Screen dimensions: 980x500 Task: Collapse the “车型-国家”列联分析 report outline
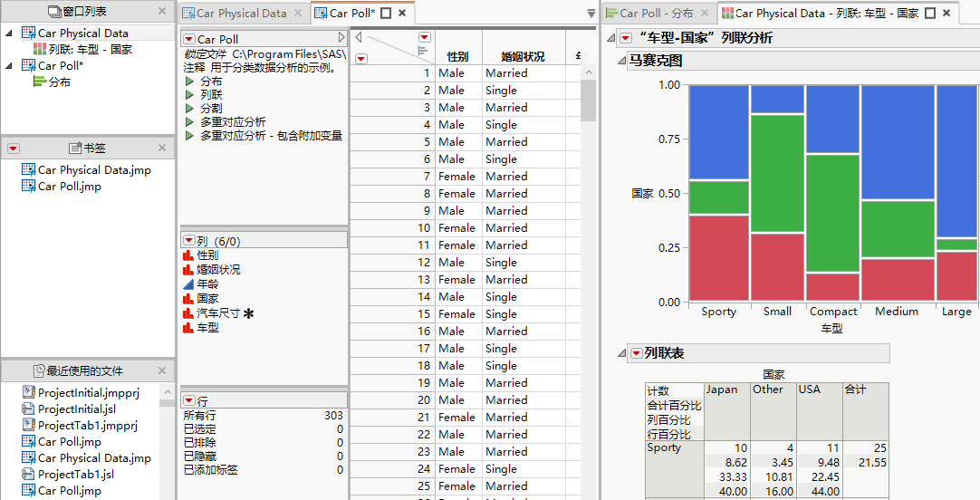coord(612,38)
